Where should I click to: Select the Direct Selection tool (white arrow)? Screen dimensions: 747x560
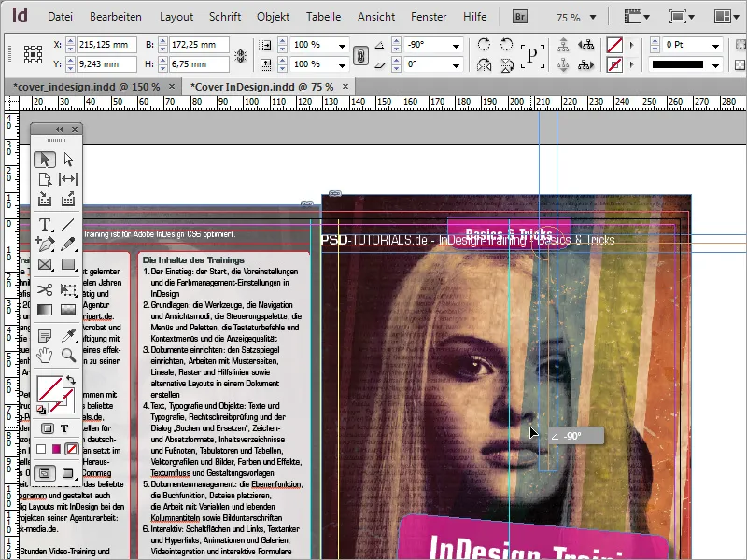pos(68,159)
